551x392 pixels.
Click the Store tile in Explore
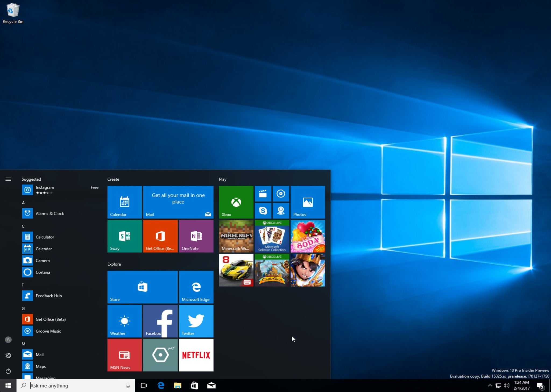point(142,287)
